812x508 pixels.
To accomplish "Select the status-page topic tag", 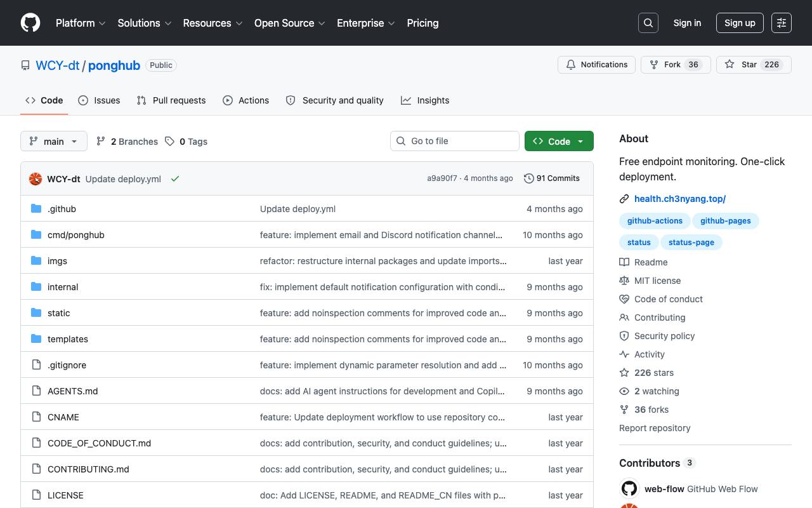I will pos(691,243).
